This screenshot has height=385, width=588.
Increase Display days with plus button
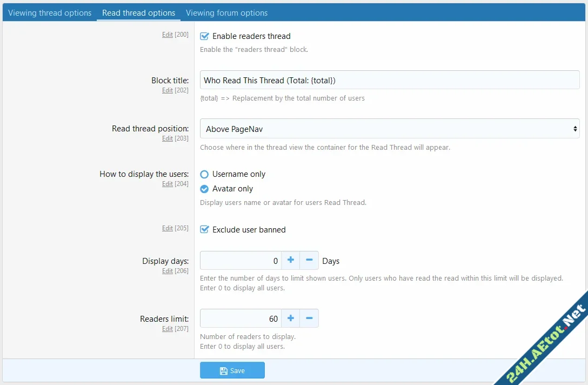coord(290,261)
